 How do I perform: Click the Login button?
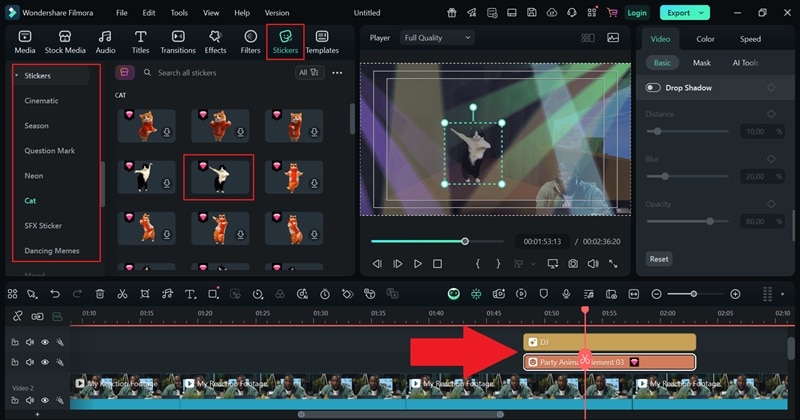[637, 13]
